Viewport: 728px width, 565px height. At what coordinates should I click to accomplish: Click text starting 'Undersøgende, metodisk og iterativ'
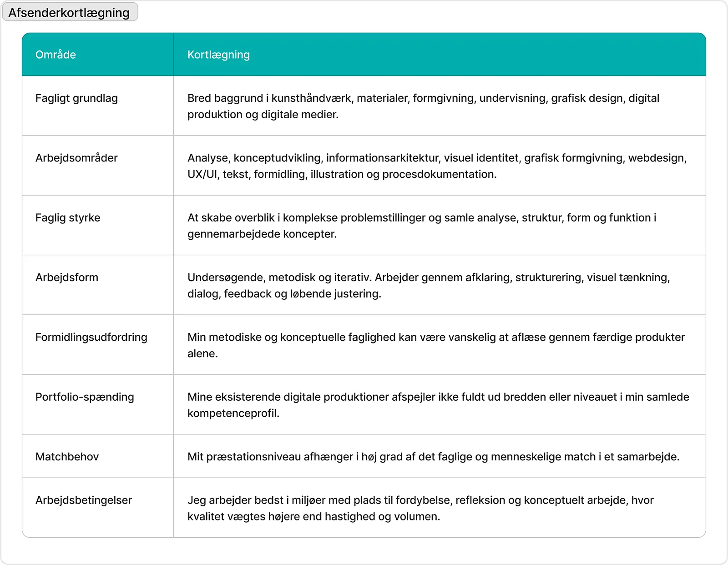(x=429, y=285)
